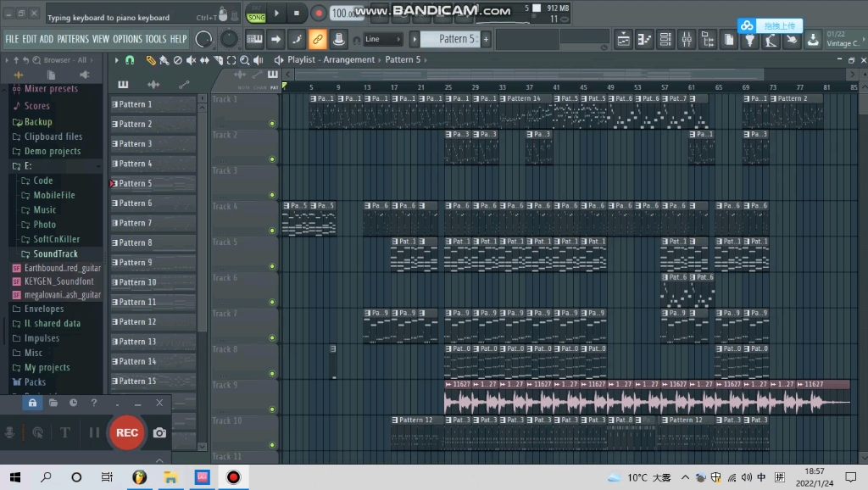Image resolution: width=868 pixels, height=490 pixels.
Task: Open the Line snap dropdown
Action: (x=382, y=39)
